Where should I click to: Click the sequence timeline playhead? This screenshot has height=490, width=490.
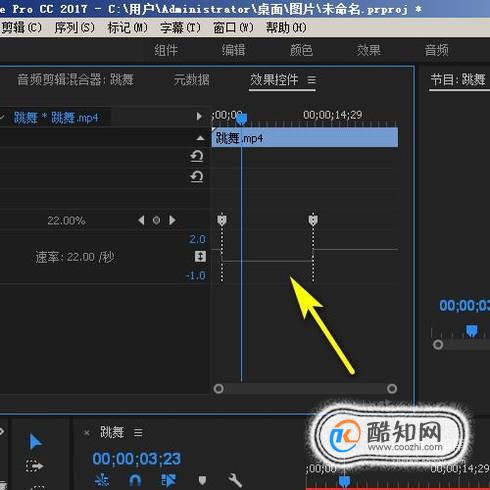[x=344, y=482]
